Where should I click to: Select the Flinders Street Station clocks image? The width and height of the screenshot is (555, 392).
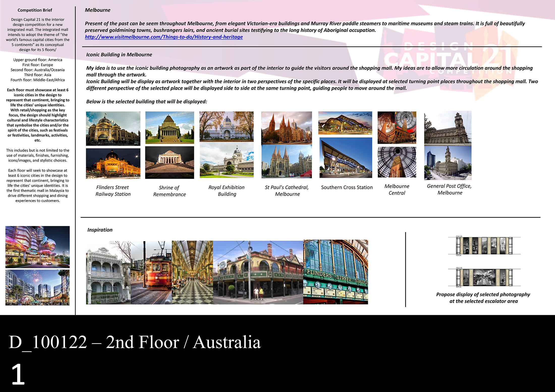click(x=335, y=272)
